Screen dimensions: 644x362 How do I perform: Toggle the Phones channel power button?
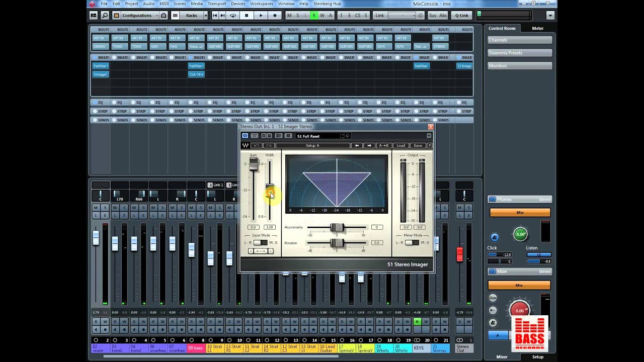pyautogui.click(x=492, y=200)
